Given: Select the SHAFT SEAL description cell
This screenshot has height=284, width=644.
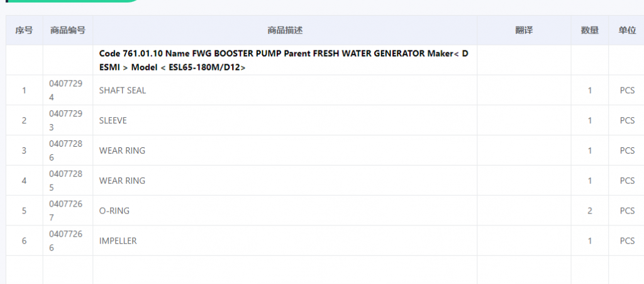Looking at the screenshot, I should 123,90.
